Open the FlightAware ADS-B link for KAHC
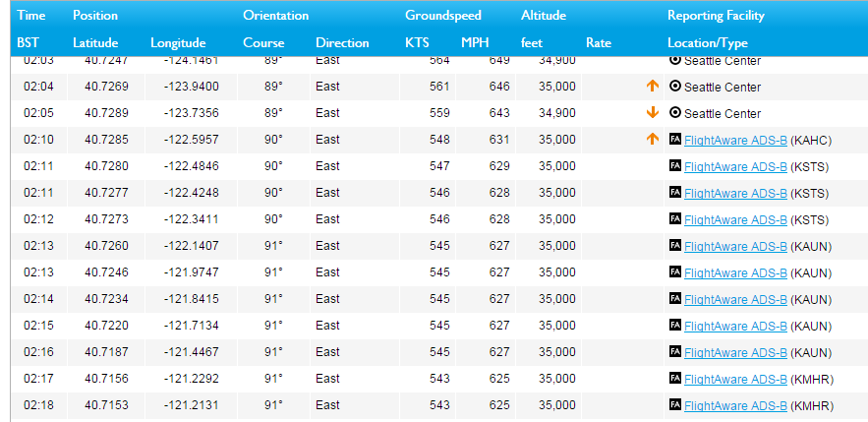 [735, 140]
